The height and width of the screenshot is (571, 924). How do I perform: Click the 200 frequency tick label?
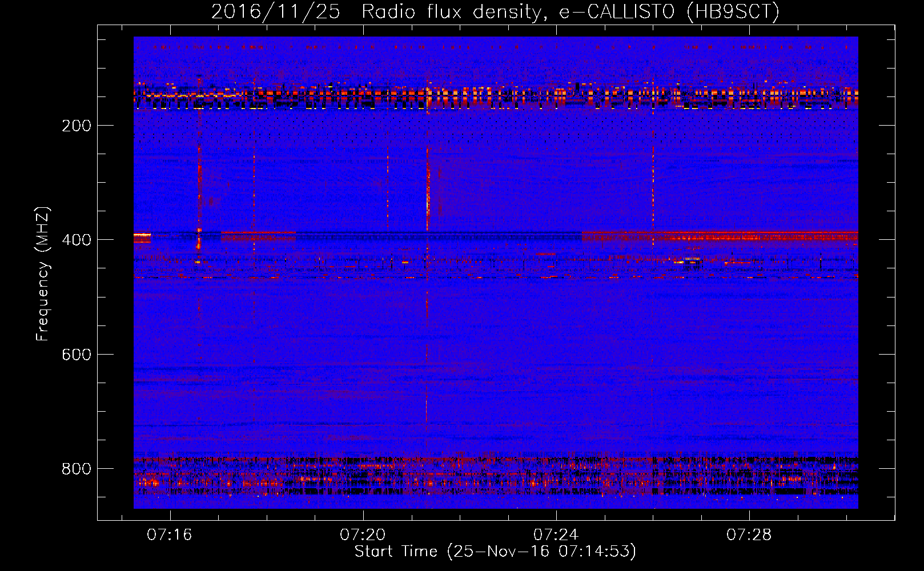click(77, 126)
